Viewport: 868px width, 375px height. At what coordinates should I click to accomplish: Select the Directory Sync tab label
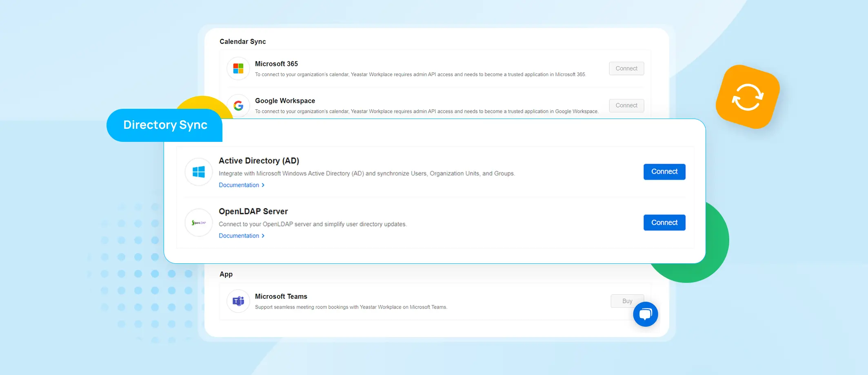(165, 125)
